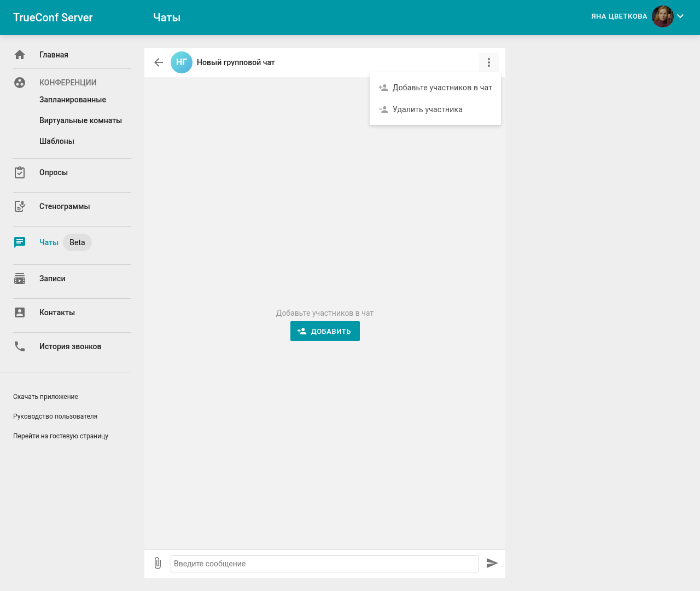Viewport: 700px width, 591px height.
Task: Click the Записи recordings icon
Action: (20, 279)
